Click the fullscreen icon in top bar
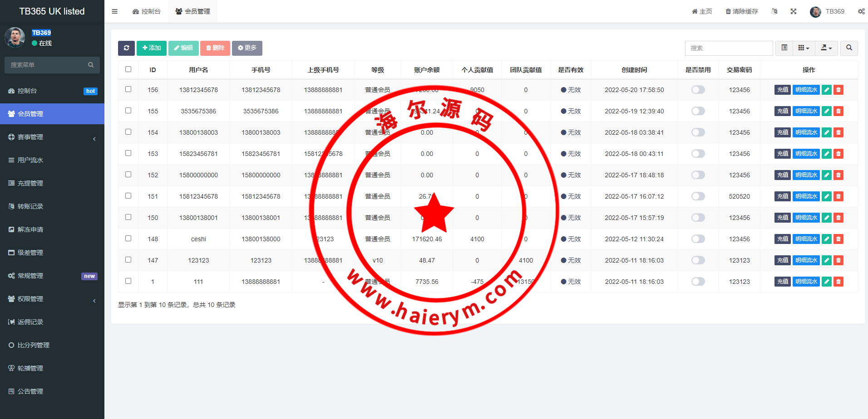The height and width of the screenshot is (419, 868). coord(793,11)
